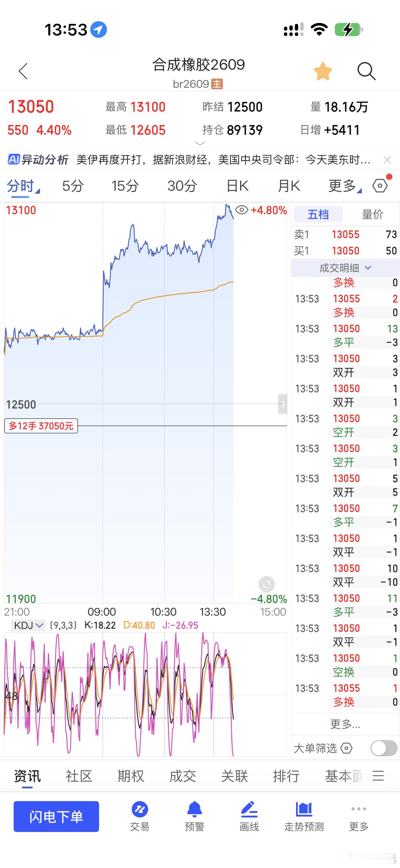The width and height of the screenshot is (400, 868).
Task: Toggle eye icon beside +4.80%
Action: (x=242, y=210)
